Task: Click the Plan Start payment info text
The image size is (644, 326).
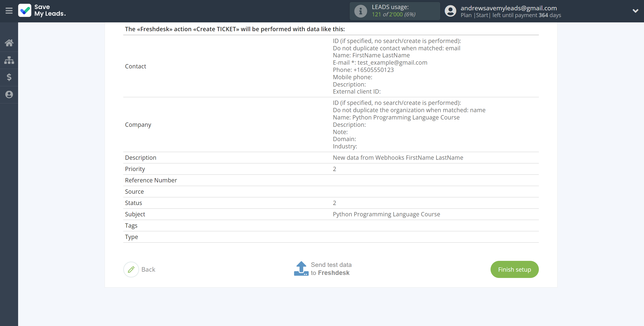Action: click(x=511, y=15)
